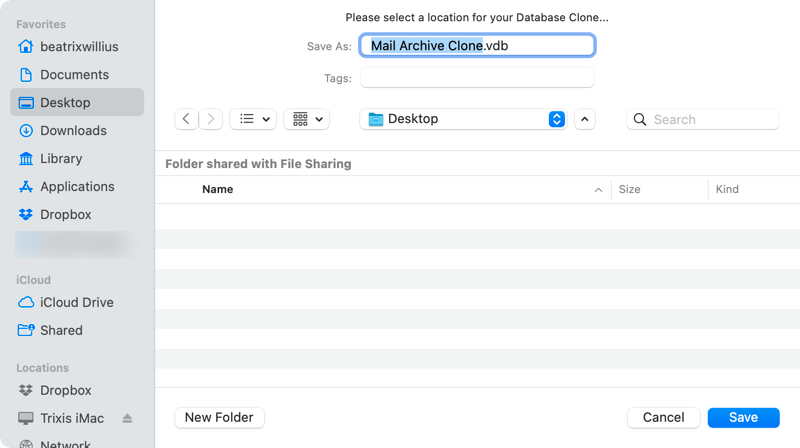Open the list view options dropdown
The height and width of the screenshot is (448, 800).
click(253, 119)
